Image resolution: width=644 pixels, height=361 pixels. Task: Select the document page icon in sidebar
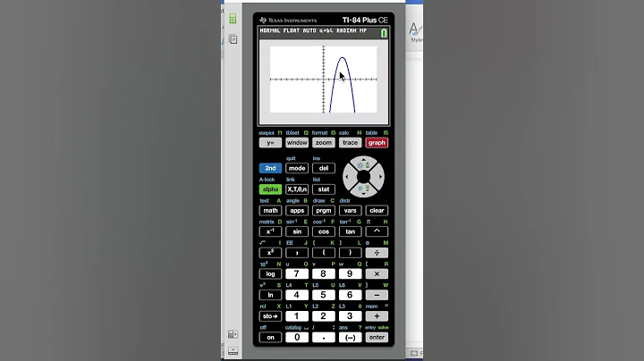[233, 39]
